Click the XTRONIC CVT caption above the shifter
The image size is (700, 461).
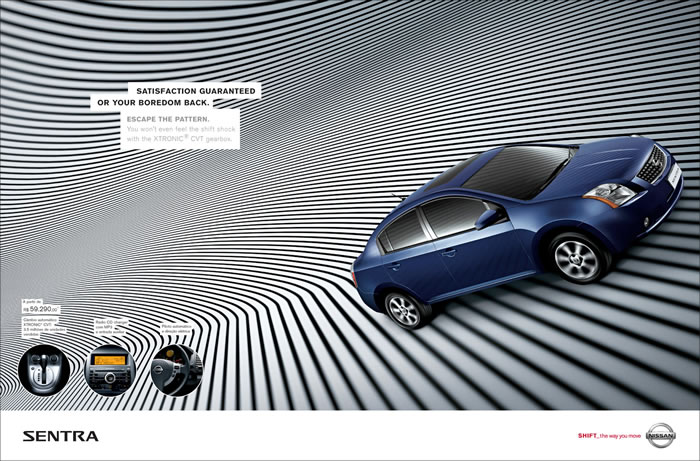pyautogui.click(x=42, y=328)
